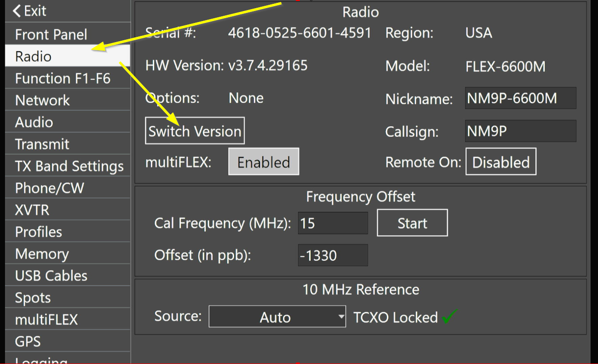Toggle the multiFLEX Enabled button
The width and height of the screenshot is (598, 364).
[x=264, y=162]
